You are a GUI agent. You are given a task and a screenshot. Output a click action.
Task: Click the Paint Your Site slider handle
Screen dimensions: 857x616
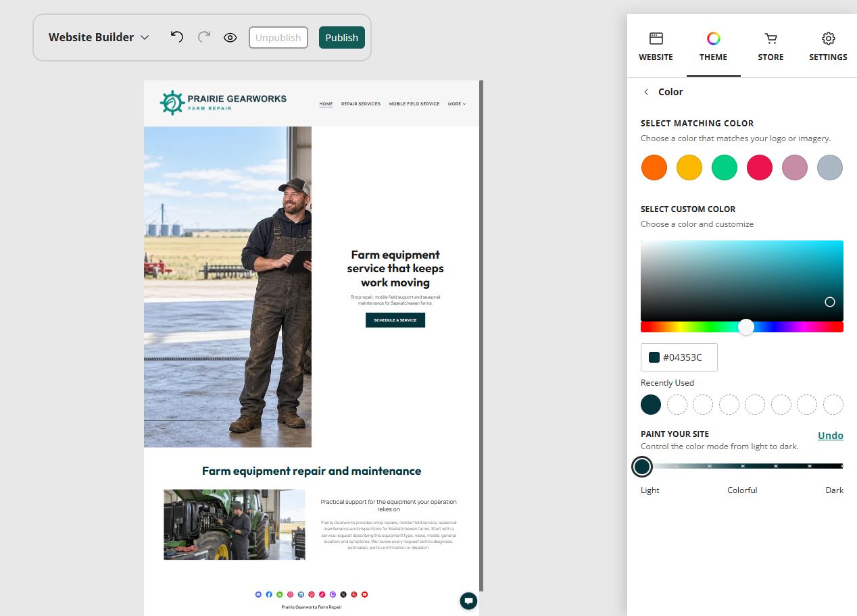[642, 466]
